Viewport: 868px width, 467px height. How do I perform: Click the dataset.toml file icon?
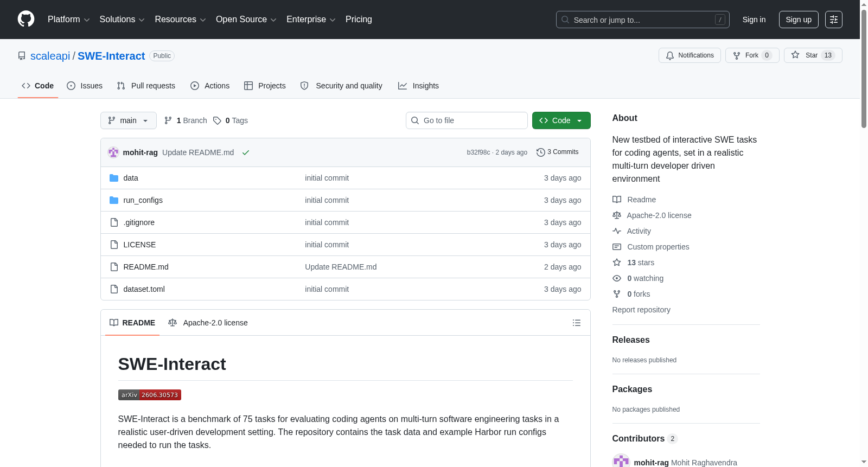[x=114, y=289]
